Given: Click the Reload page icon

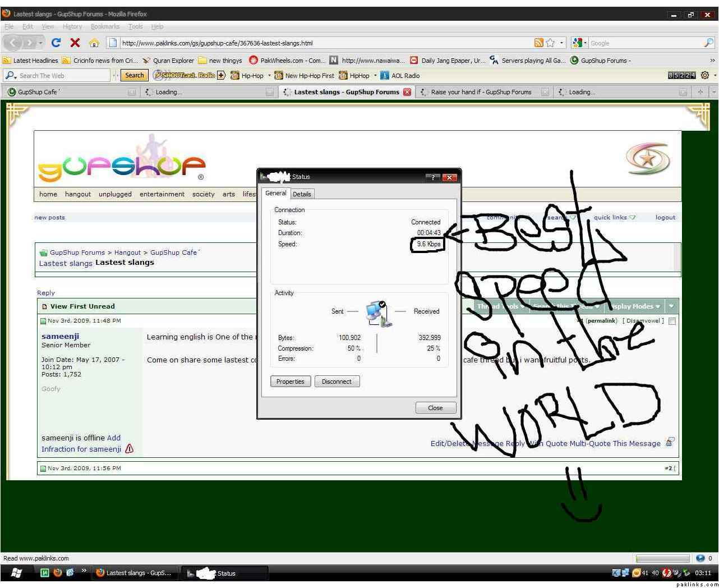Looking at the screenshot, I should (56, 43).
